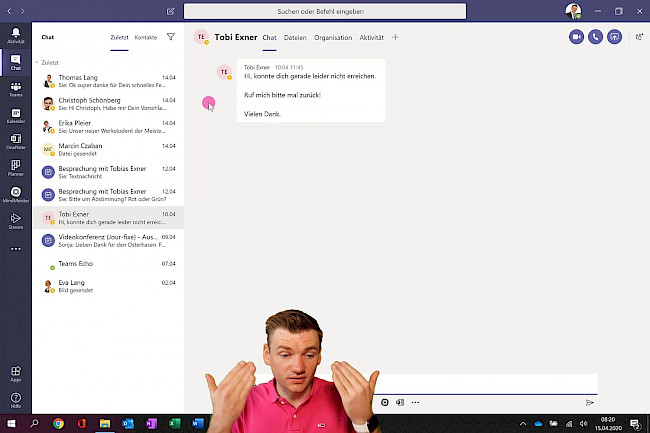Open the Hilfe help icon
The image size is (650, 433).
pyautogui.click(x=16, y=400)
